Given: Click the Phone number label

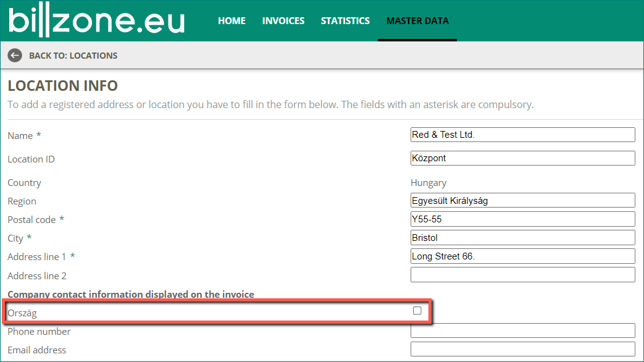Looking at the screenshot, I should pos(39,332).
